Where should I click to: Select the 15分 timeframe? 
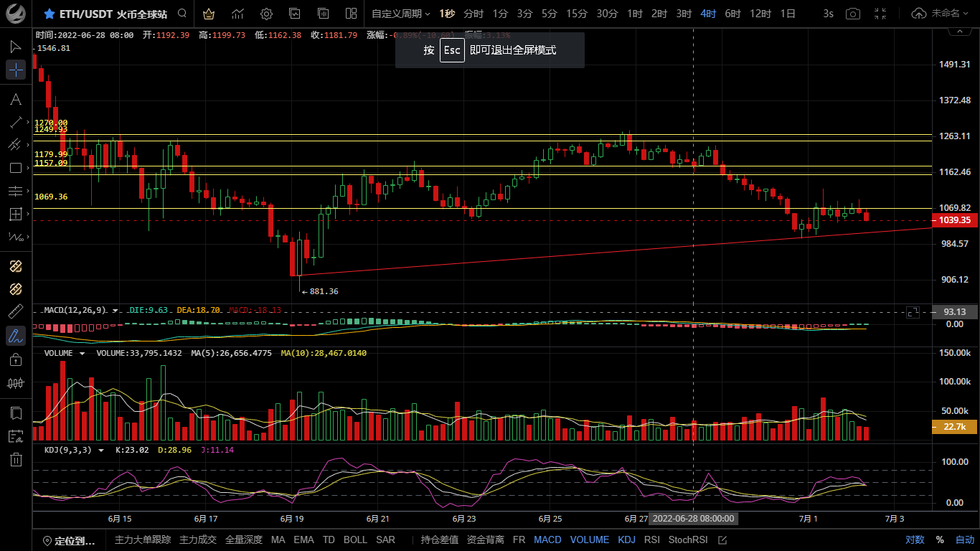577,14
